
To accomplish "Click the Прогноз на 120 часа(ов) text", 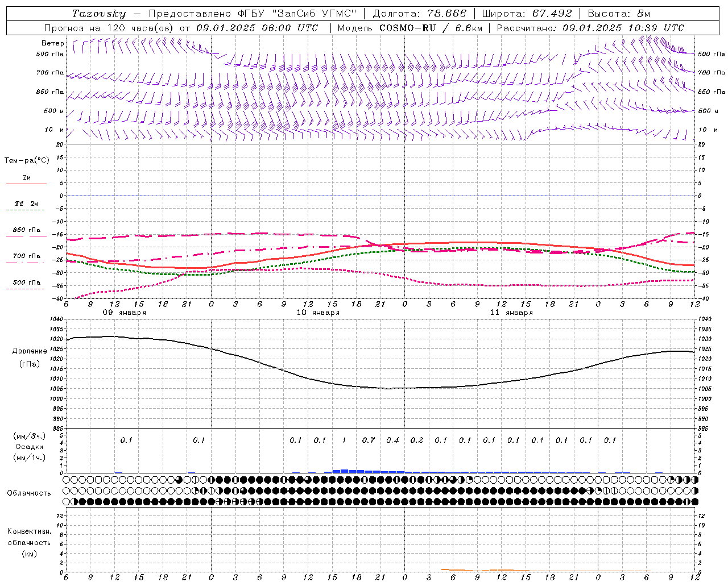I will coord(110,28).
